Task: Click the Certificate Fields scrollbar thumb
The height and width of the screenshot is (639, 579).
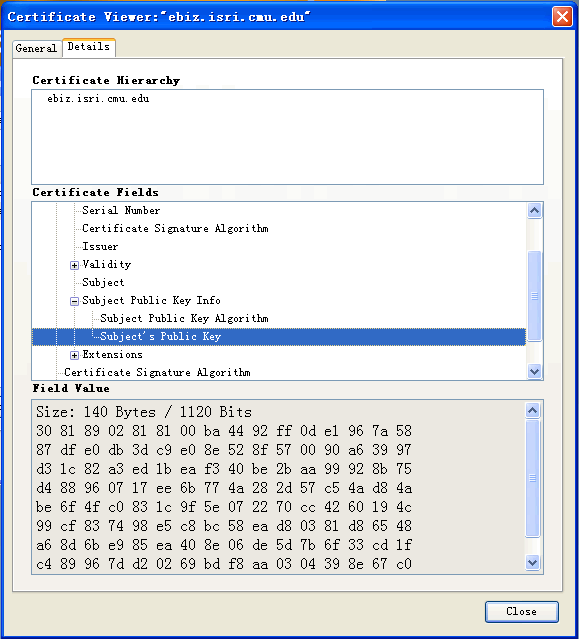Action: point(534,296)
